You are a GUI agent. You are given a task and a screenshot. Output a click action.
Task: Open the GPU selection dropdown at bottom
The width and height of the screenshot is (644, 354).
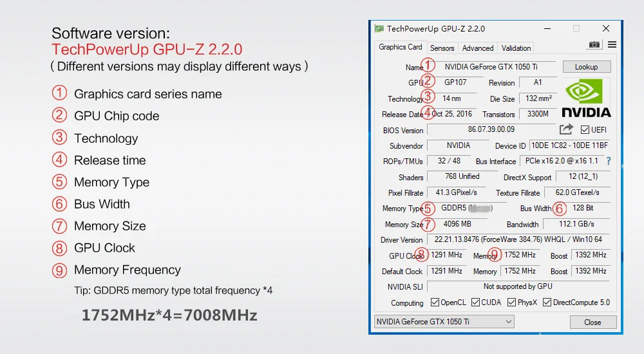tap(444, 322)
